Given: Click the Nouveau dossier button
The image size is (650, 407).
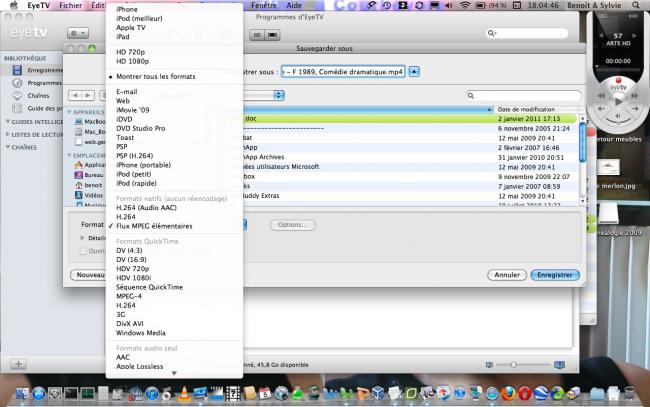Looking at the screenshot, I should [88, 275].
